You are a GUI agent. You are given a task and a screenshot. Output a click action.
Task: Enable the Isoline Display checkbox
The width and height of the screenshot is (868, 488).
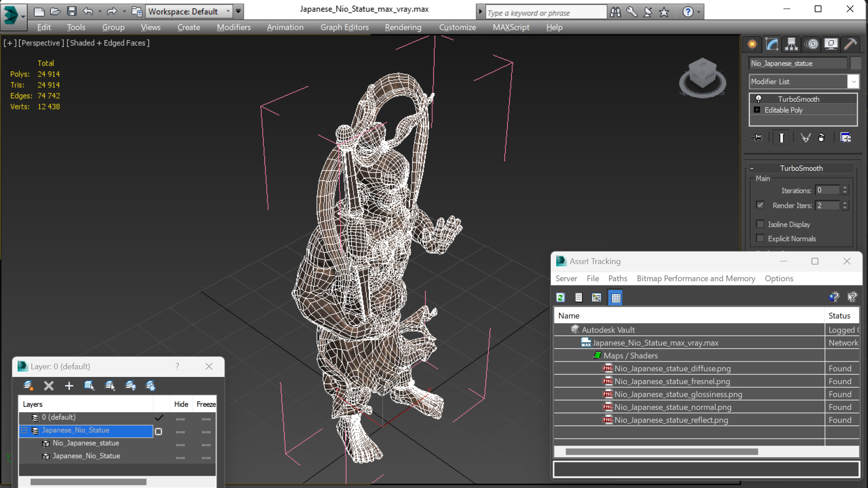(x=760, y=224)
